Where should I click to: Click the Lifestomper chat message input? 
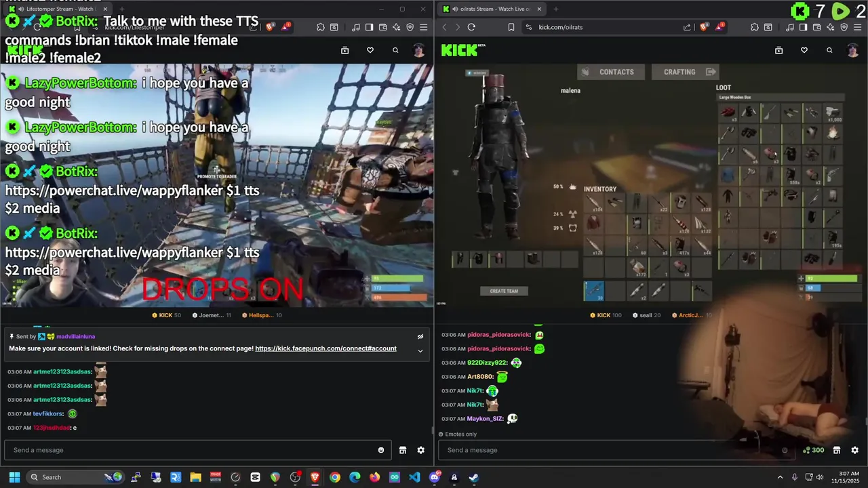(197, 450)
